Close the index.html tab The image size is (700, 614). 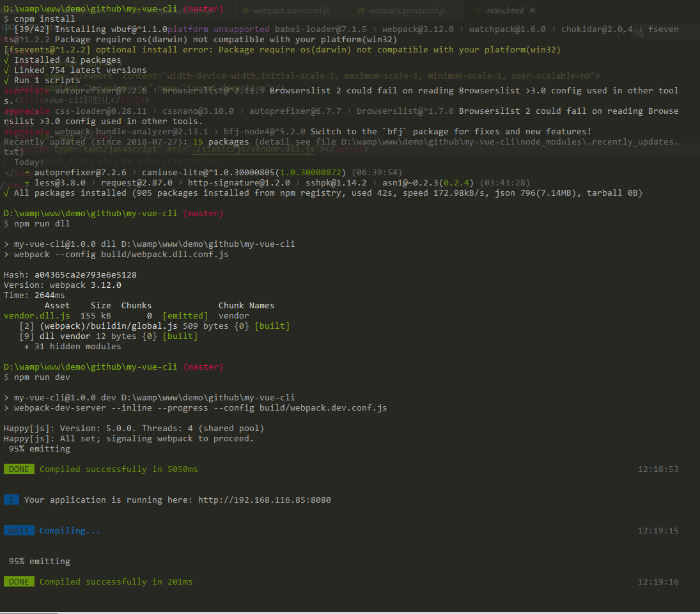pos(532,10)
